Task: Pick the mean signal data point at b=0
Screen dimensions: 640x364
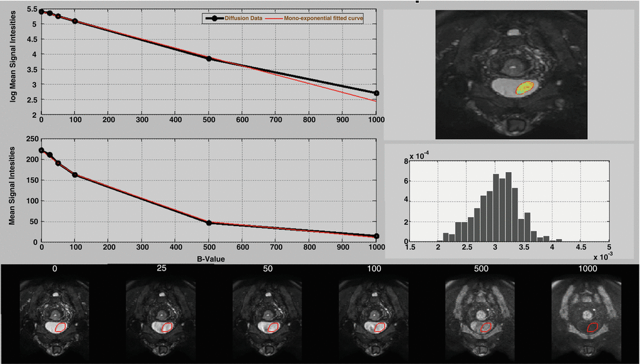Action: 41,150
